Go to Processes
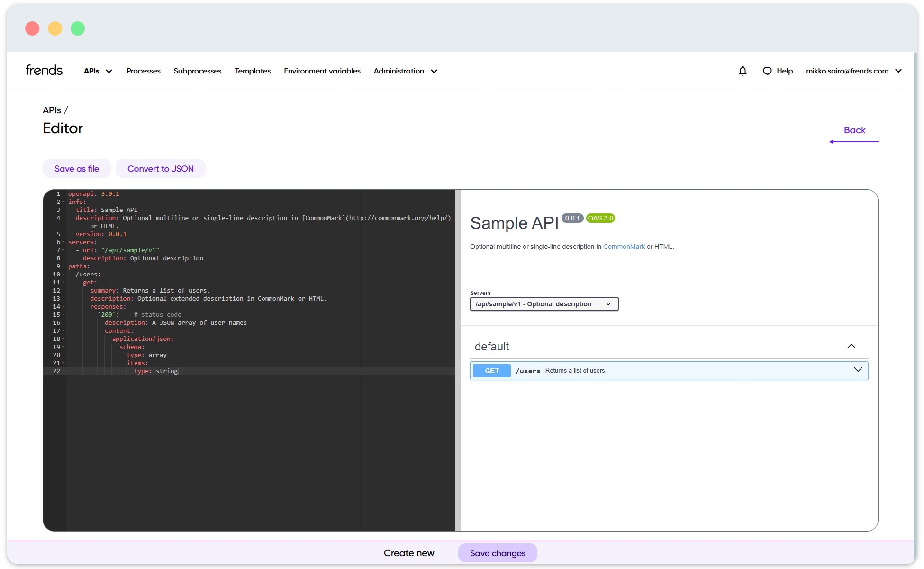The height and width of the screenshot is (569, 924). [143, 71]
